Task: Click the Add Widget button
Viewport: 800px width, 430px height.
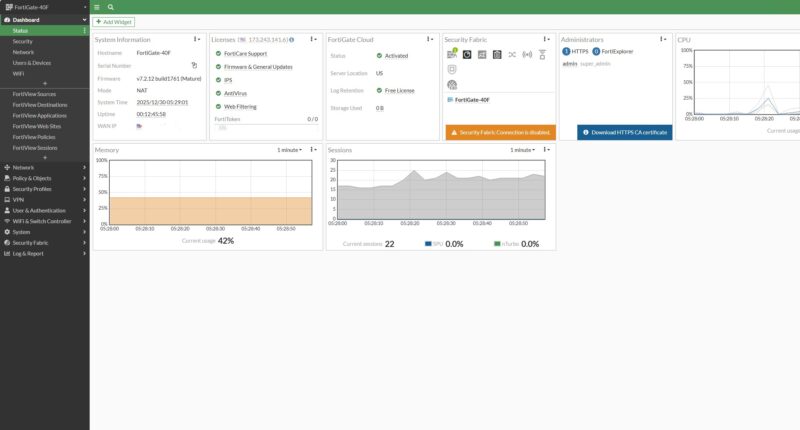Action: point(114,22)
